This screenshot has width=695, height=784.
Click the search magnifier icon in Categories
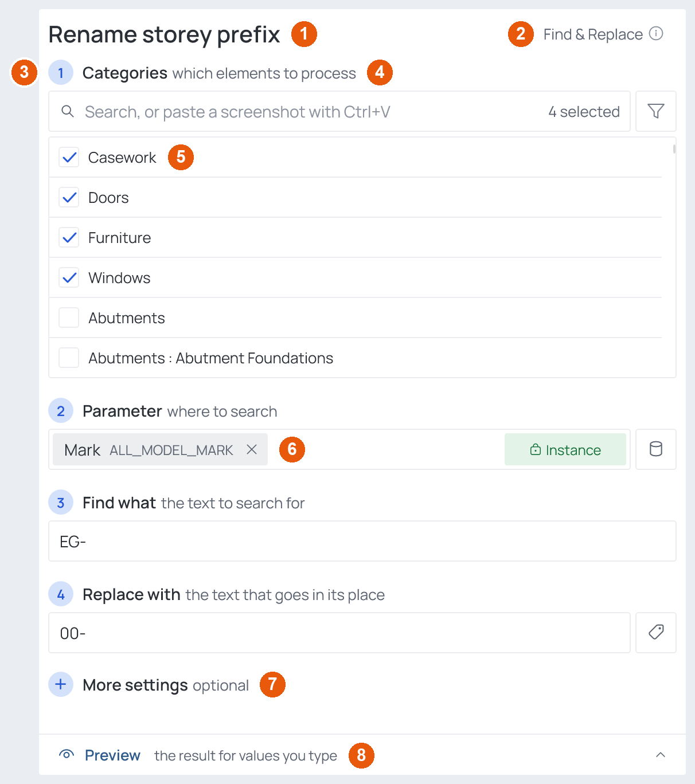(x=68, y=111)
